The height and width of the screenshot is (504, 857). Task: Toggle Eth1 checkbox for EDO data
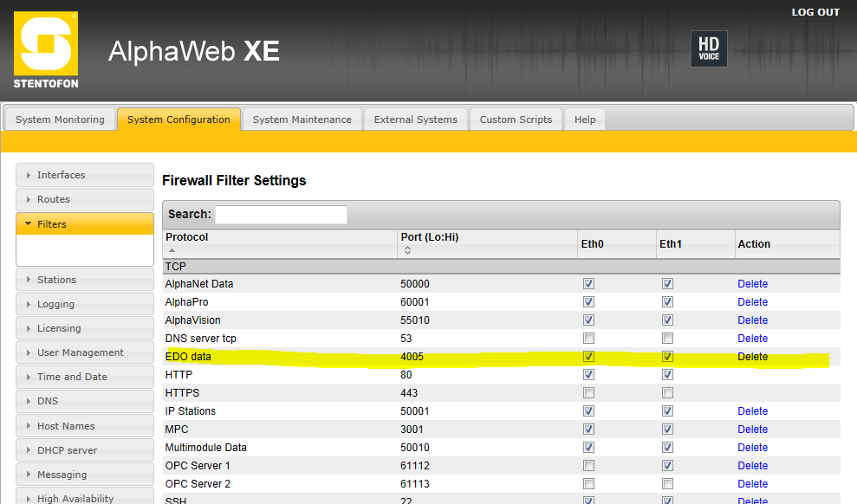(668, 357)
